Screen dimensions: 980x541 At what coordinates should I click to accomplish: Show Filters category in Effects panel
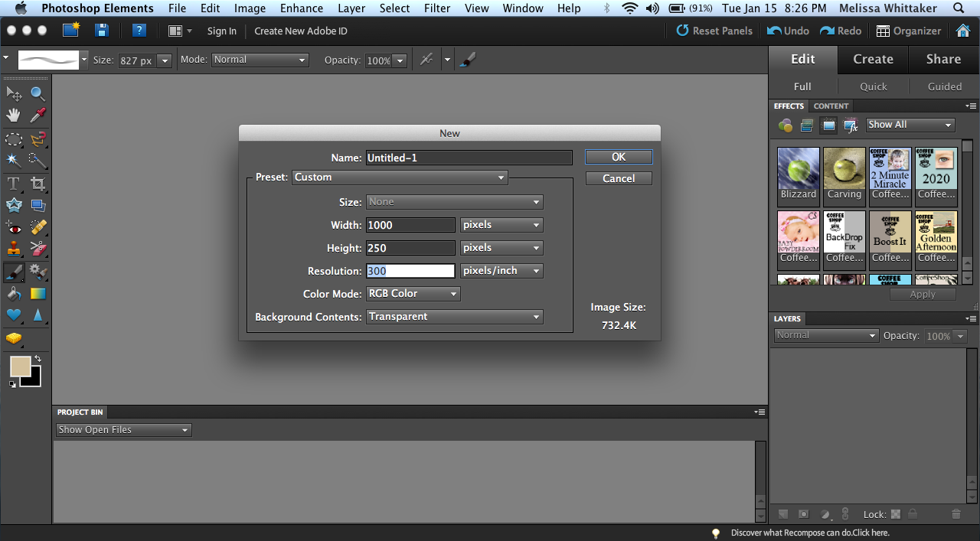[x=785, y=125]
